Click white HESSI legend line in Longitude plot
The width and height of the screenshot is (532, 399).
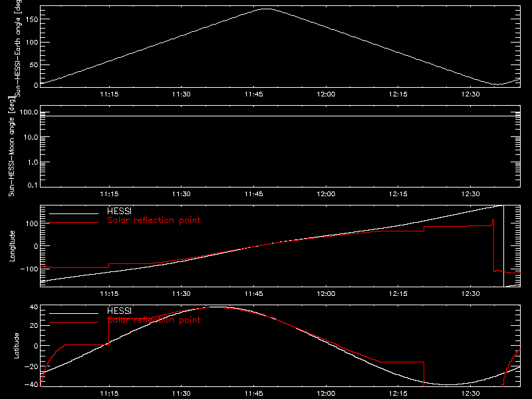pyautogui.click(x=74, y=213)
